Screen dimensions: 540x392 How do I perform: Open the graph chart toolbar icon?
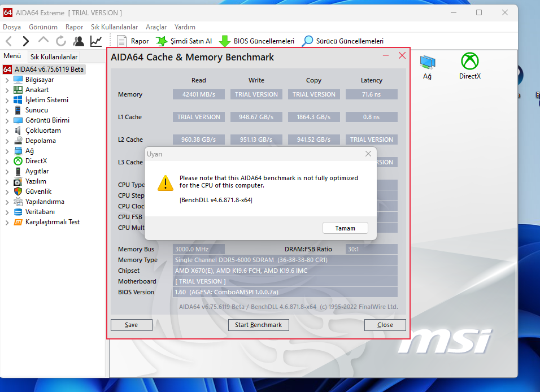coord(96,41)
